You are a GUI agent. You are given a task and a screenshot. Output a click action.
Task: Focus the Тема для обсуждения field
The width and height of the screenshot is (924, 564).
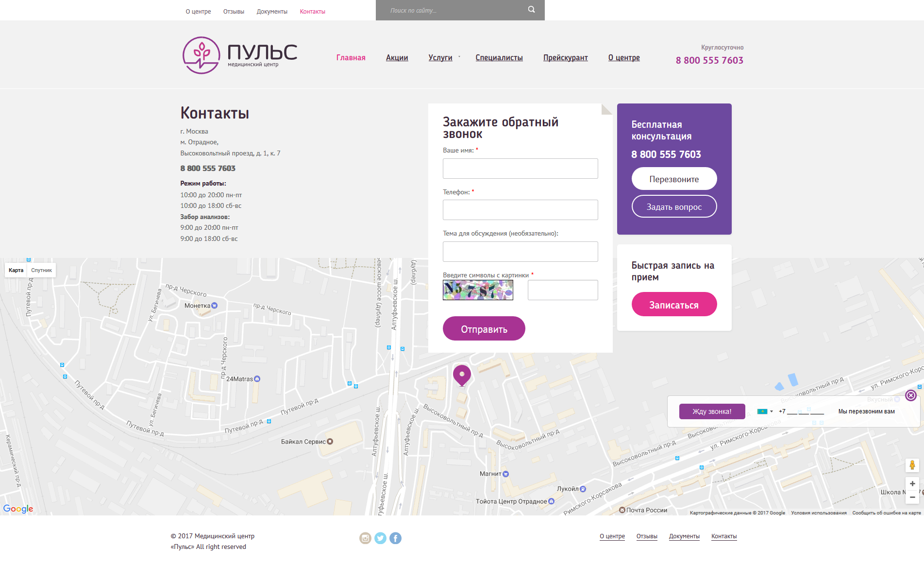pos(521,252)
